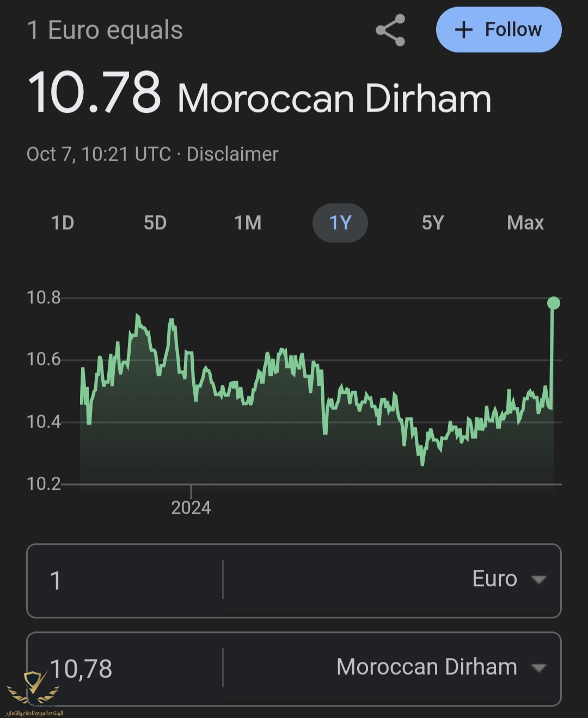The width and height of the screenshot is (588, 718).
Task: Click the 10.2 y-axis label
Action: [44, 484]
